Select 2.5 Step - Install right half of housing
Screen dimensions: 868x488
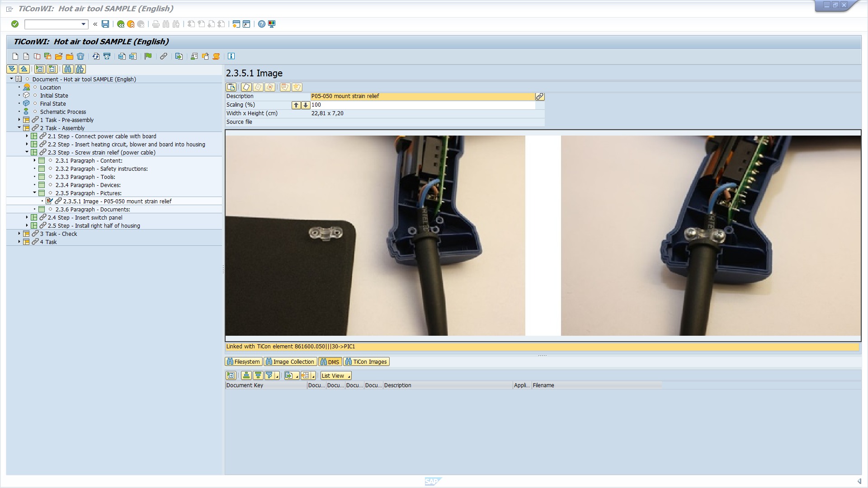tap(94, 226)
